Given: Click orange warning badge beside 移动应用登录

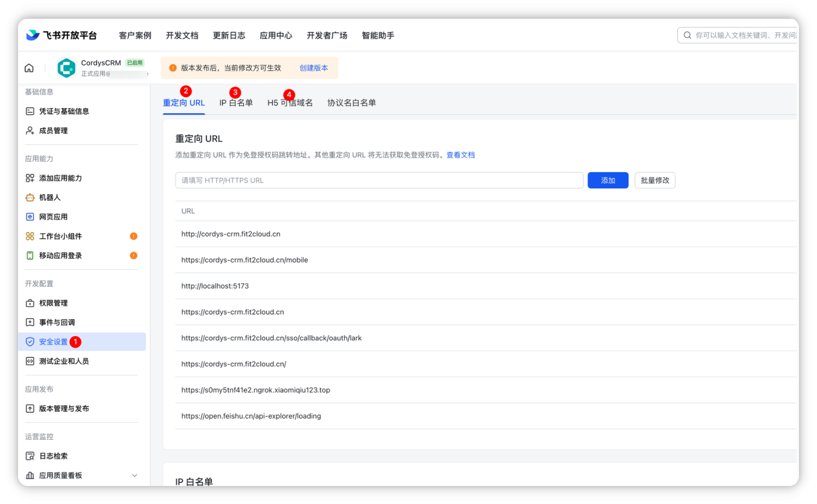Looking at the screenshot, I should tap(133, 256).
